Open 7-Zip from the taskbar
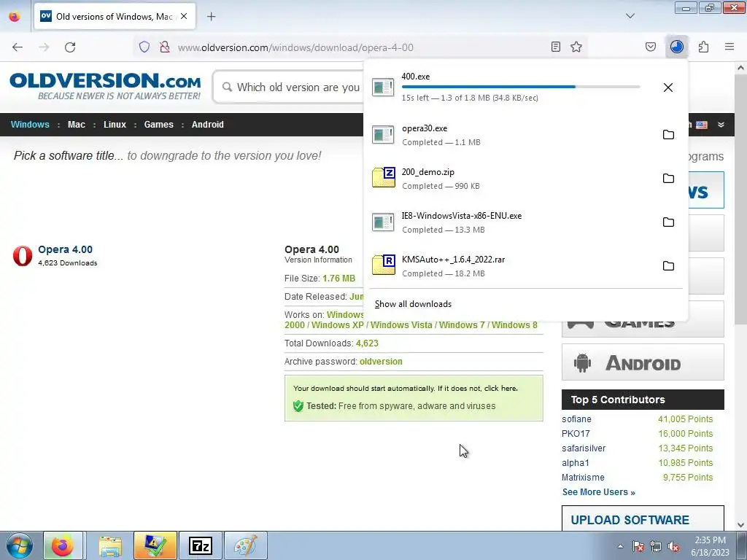 point(201,545)
